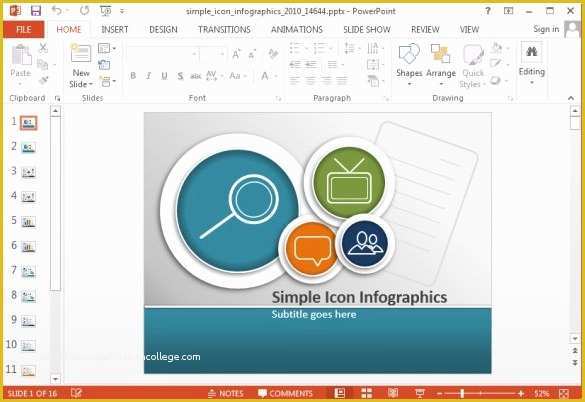Toggle Center alignment button

point(310,80)
